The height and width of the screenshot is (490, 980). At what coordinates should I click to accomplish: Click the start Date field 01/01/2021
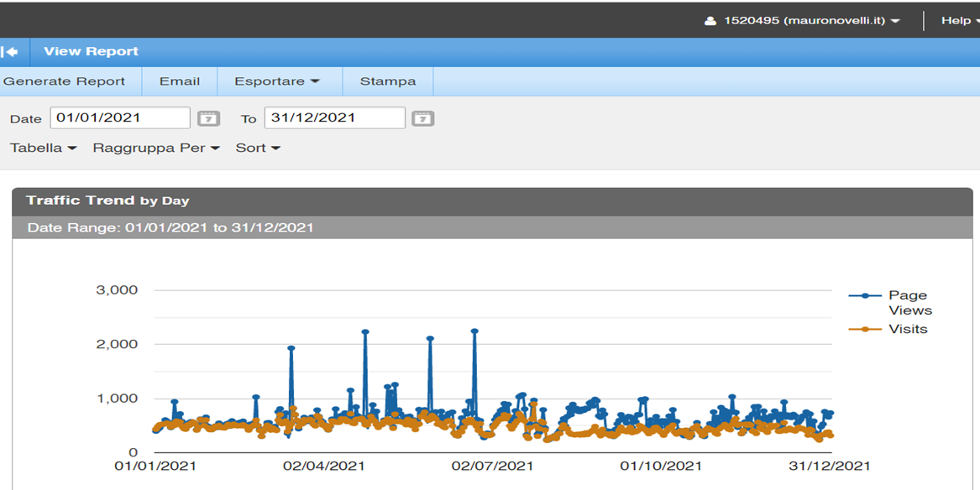pos(120,117)
